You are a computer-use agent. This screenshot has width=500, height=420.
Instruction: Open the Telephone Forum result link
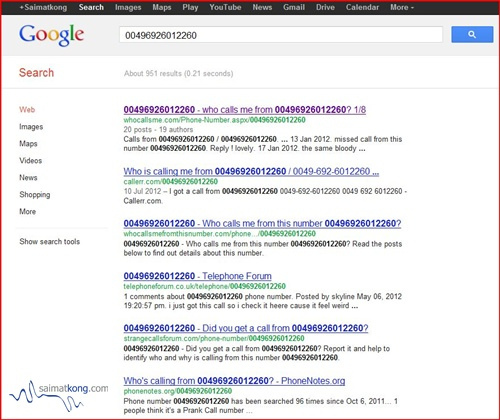pyautogui.click(x=197, y=276)
